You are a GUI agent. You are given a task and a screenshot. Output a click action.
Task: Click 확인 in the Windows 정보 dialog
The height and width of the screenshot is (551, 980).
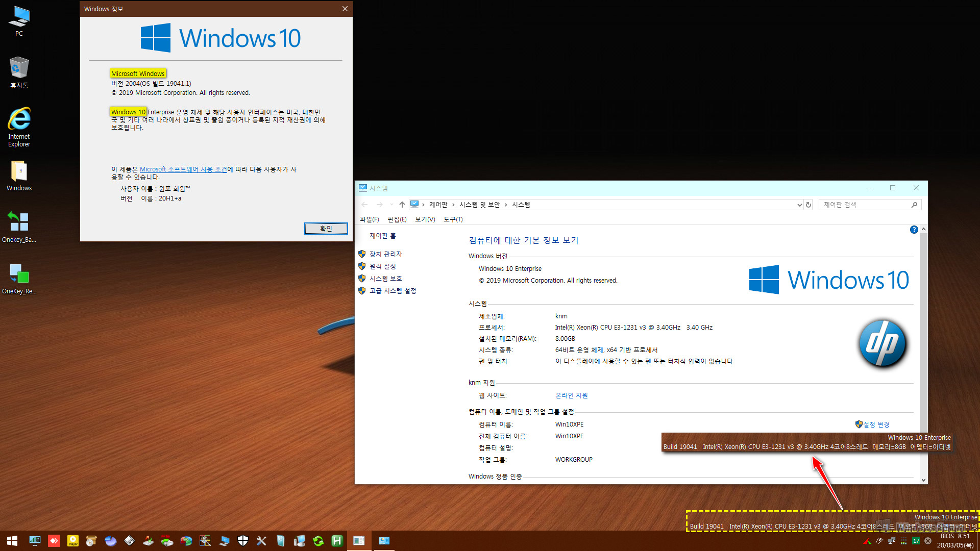[x=326, y=229]
